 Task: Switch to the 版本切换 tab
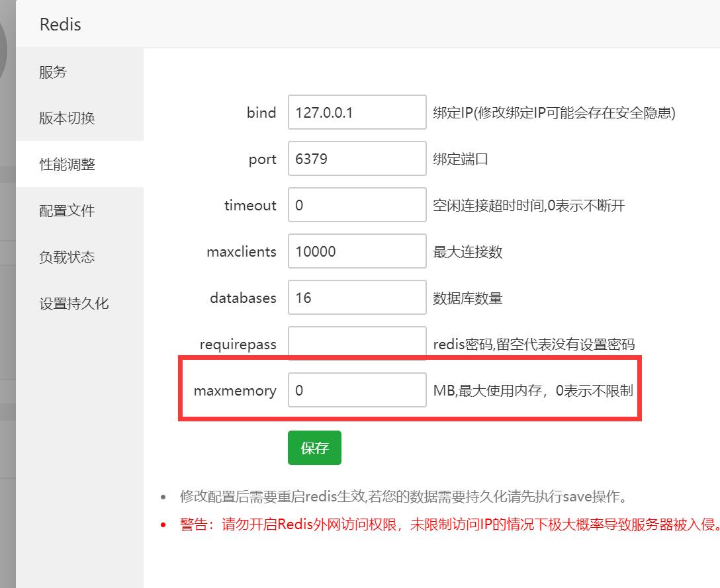click(80, 118)
